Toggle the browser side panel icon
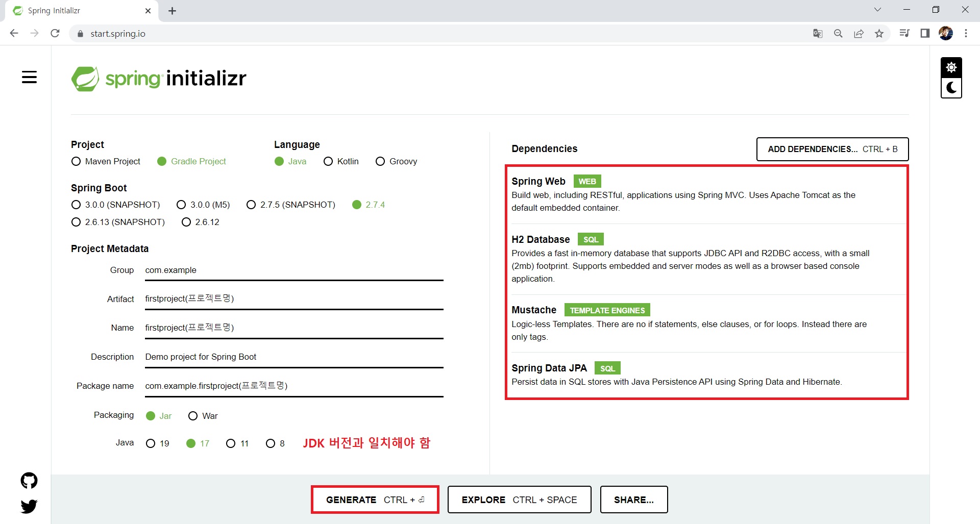The height and width of the screenshot is (524, 980). [x=925, y=33]
